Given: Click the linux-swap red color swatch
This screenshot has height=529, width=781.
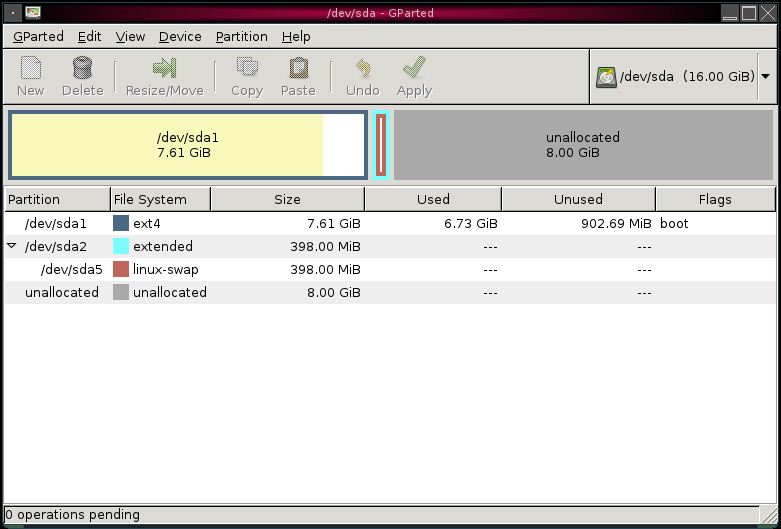Looking at the screenshot, I should tap(121, 269).
